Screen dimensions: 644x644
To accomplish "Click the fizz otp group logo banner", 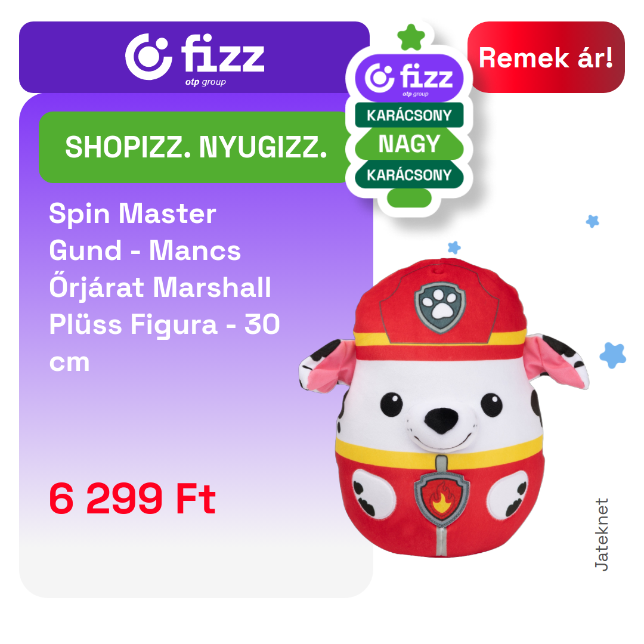I will (194, 57).
